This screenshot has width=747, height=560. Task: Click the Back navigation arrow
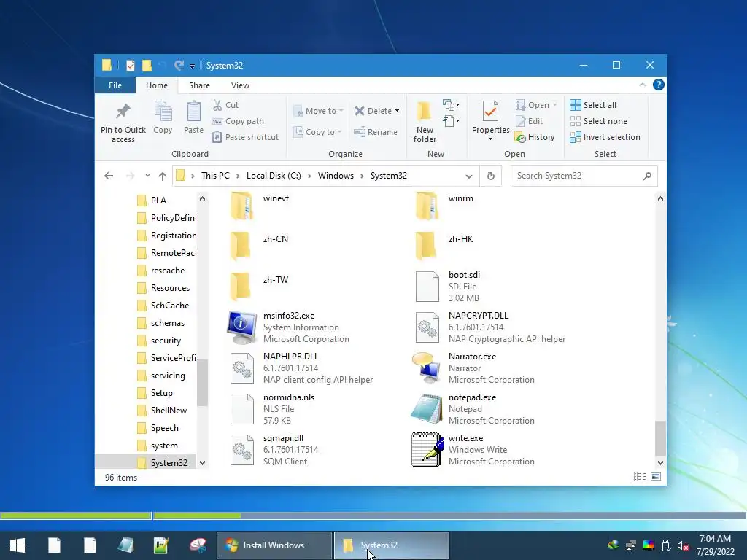tap(109, 176)
